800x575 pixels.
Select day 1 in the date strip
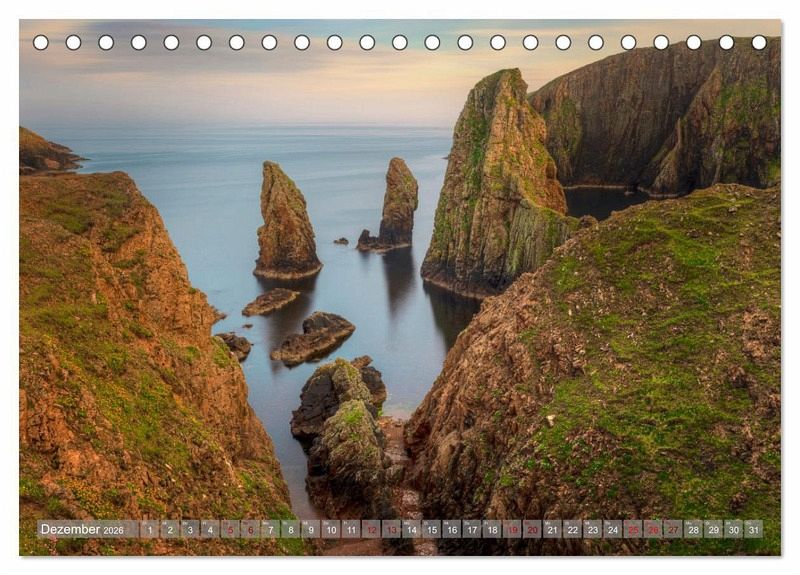click(x=149, y=529)
